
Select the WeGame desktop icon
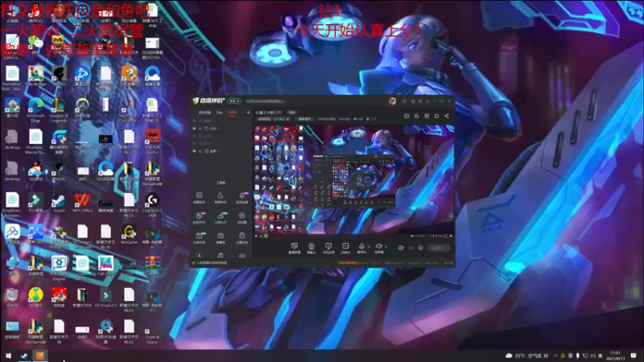point(129,235)
